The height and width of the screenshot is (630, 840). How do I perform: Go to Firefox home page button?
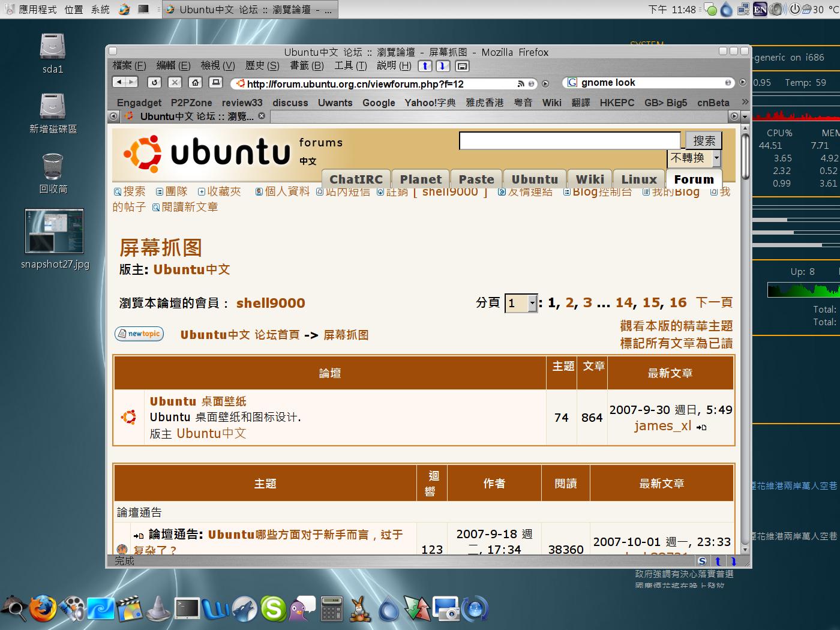pos(195,82)
